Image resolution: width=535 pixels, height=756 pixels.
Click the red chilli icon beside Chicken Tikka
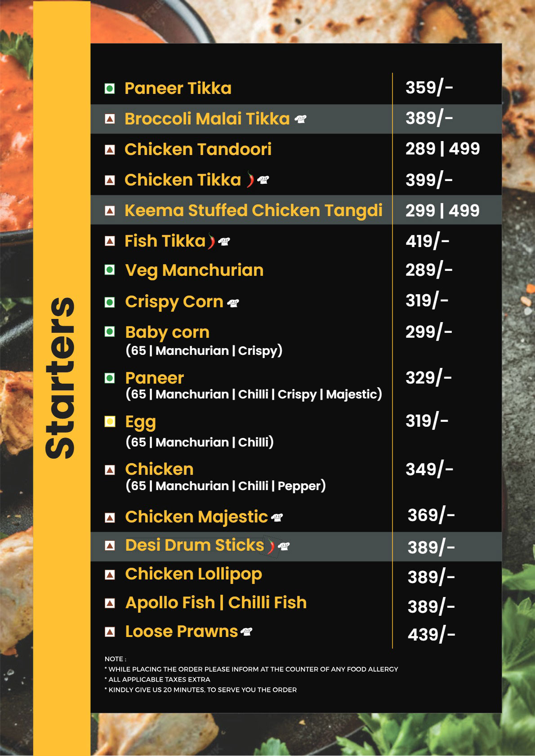(x=250, y=179)
